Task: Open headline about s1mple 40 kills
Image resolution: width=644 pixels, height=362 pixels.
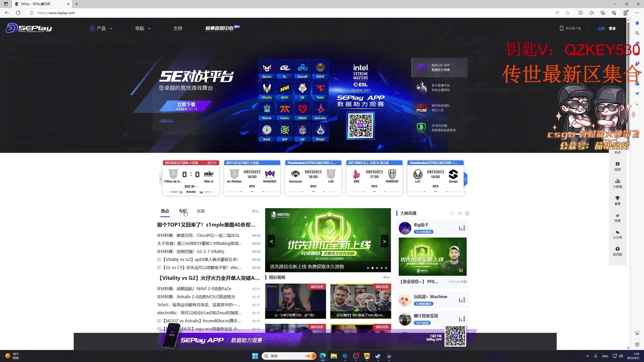Action: [206, 225]
